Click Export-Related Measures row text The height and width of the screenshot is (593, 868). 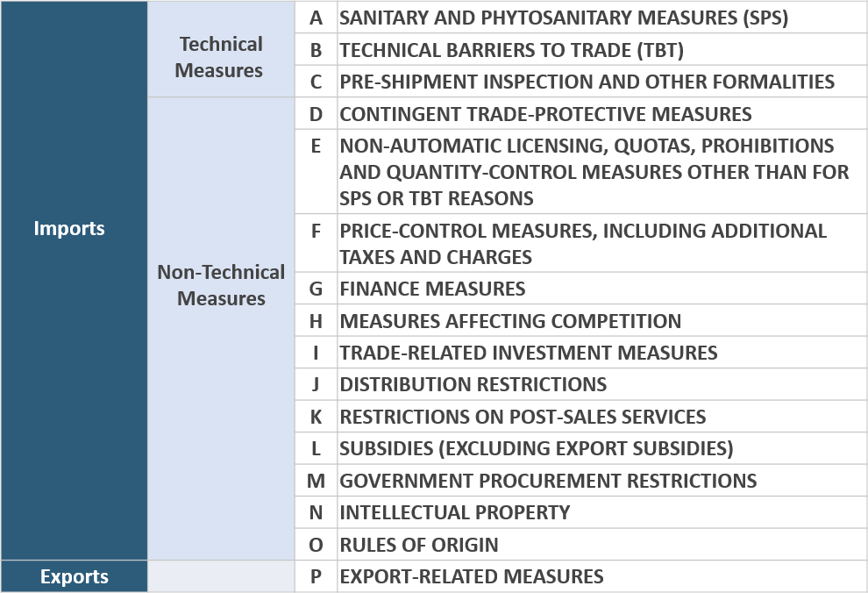pos(471,576)
